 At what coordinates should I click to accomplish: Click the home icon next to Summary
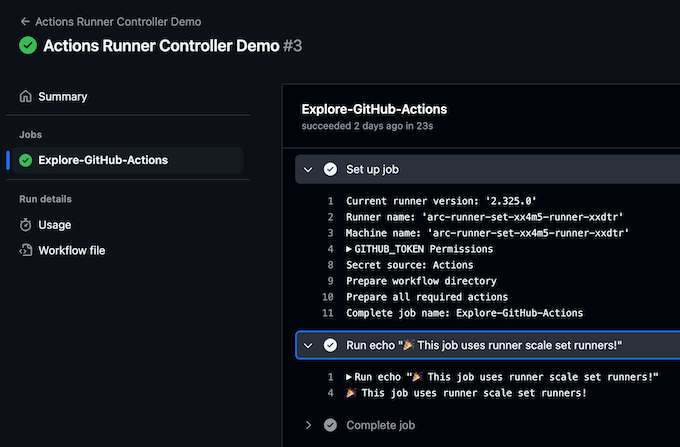26,96
